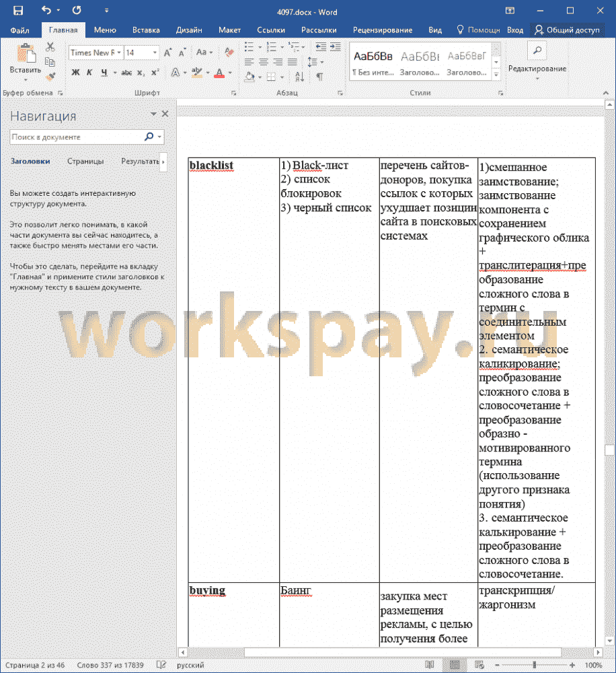Save the document with the floppy disk icon

(18, 11)
